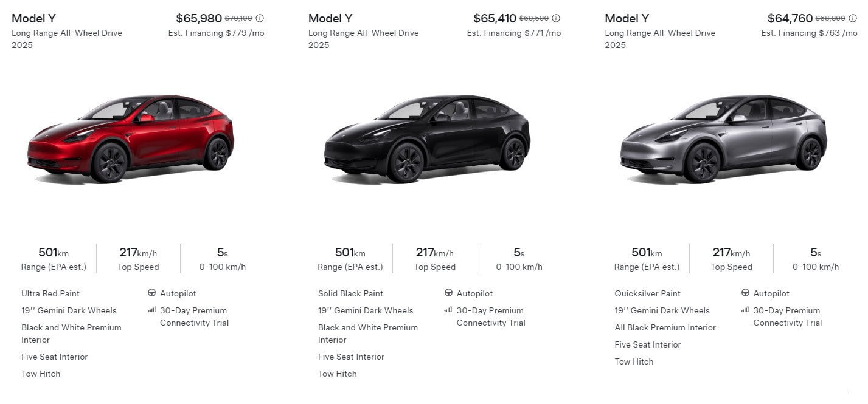
Task: Click Autopilot steering wheel icon on black Model Y
Action: coord(449,293)
